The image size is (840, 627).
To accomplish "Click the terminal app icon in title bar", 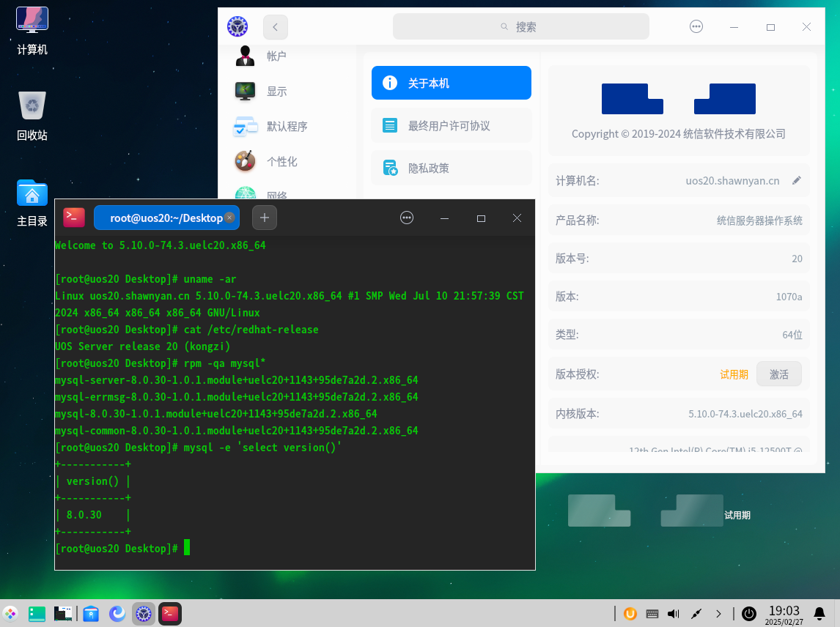I will (74, 218).
